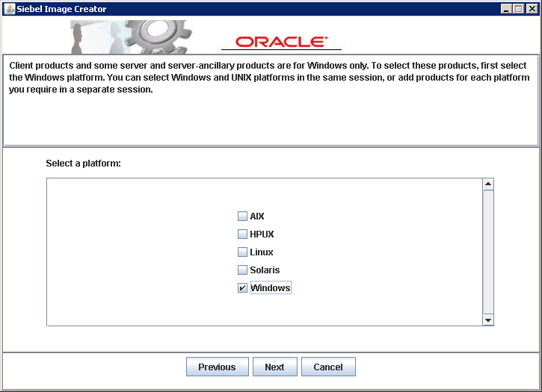
Task: Click the platform list scroll up arrow
Action: click(x=488, y=184)
